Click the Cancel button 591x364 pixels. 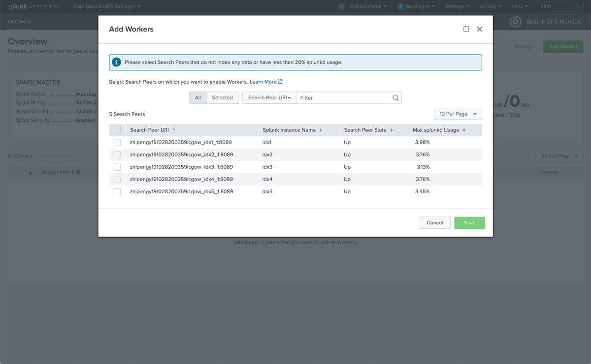pyautogui.click(x=435, y=223)
